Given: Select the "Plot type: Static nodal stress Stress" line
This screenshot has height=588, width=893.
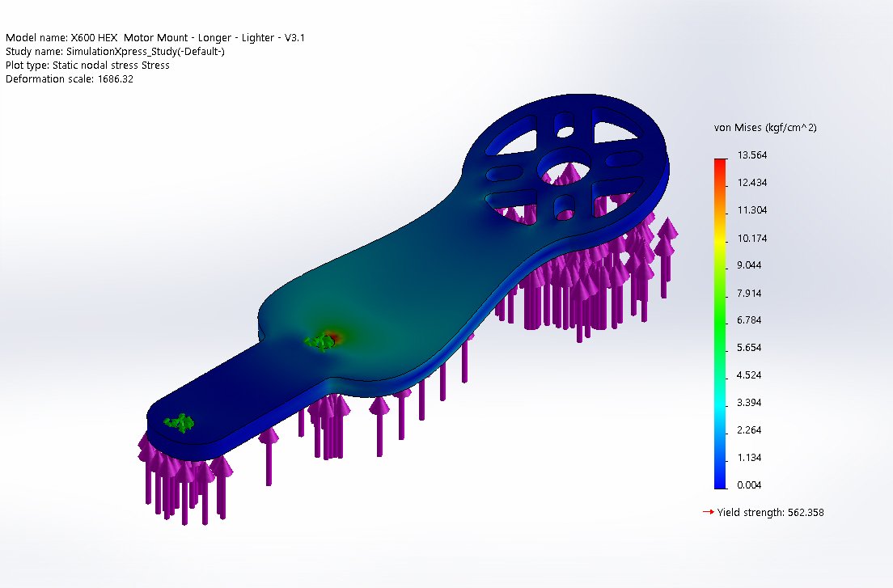Looking at the screenshot, I should [87, 65].
